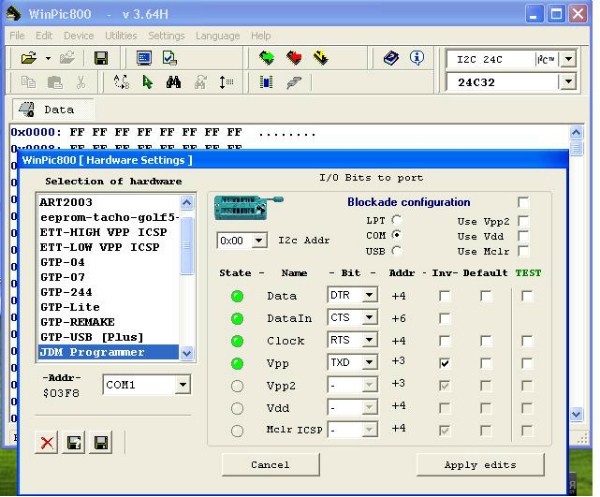Open the Device menu
600x497 pixels.
(x=78, y=36)
